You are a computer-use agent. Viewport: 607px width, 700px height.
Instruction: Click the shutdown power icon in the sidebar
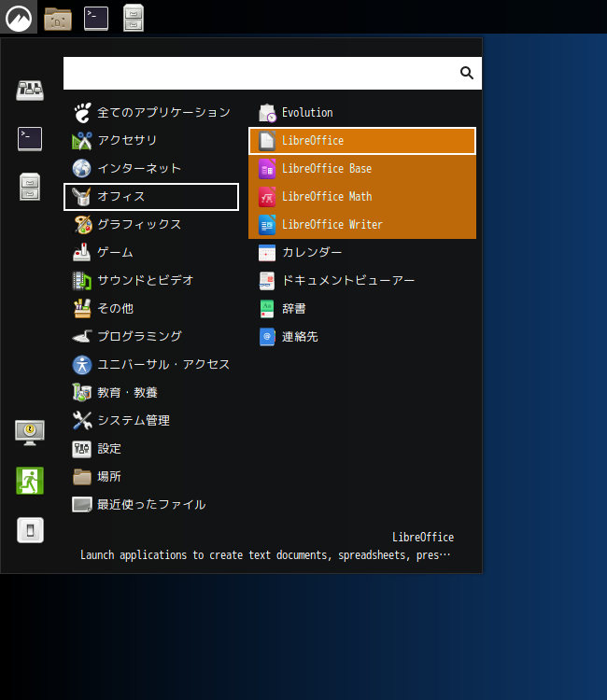30,530
